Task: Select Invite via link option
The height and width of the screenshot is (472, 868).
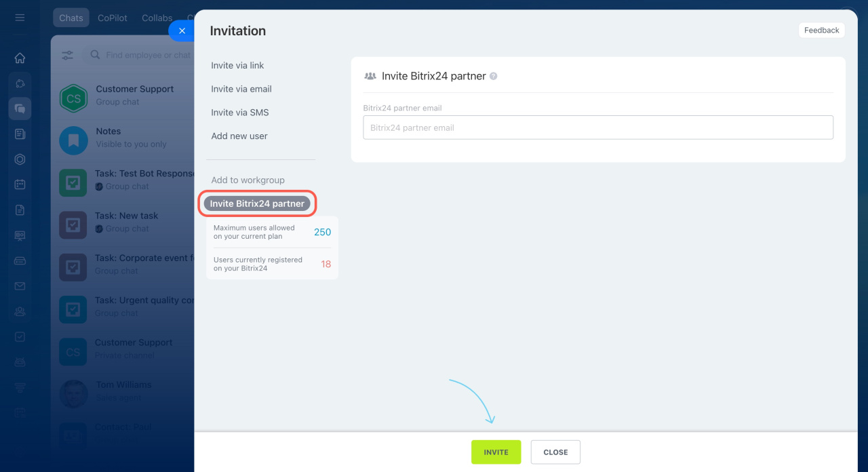Action: 237,66
